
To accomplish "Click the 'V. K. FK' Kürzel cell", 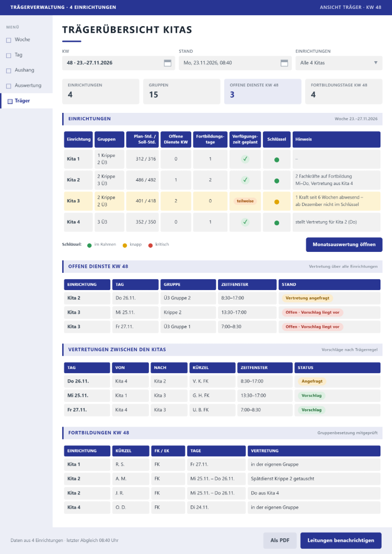I will coord(212,381).
